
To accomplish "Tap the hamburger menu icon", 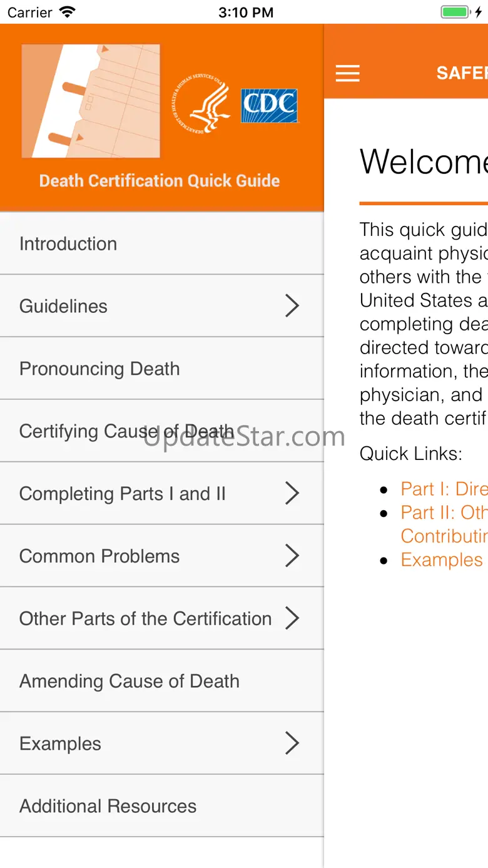I will pos(347,74).
